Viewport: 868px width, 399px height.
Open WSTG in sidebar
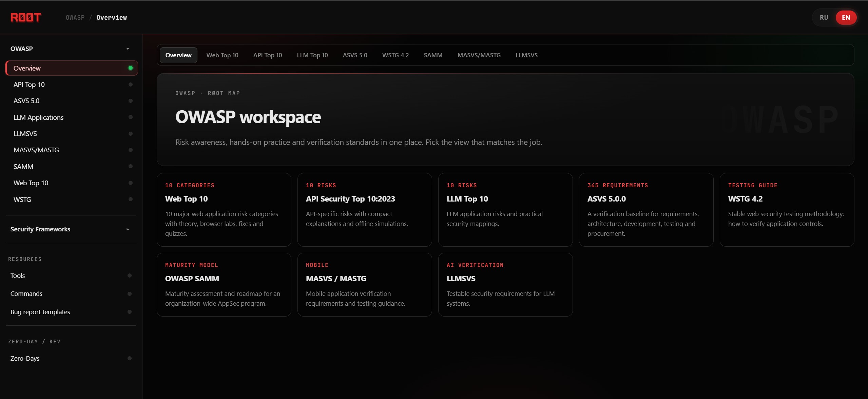pos(72,199)
